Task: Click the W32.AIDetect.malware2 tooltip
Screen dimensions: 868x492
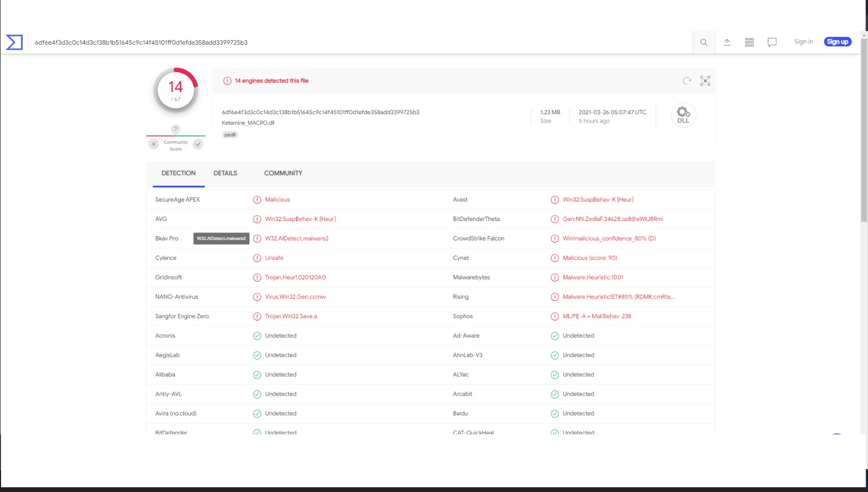Action: tap(221, 238)
